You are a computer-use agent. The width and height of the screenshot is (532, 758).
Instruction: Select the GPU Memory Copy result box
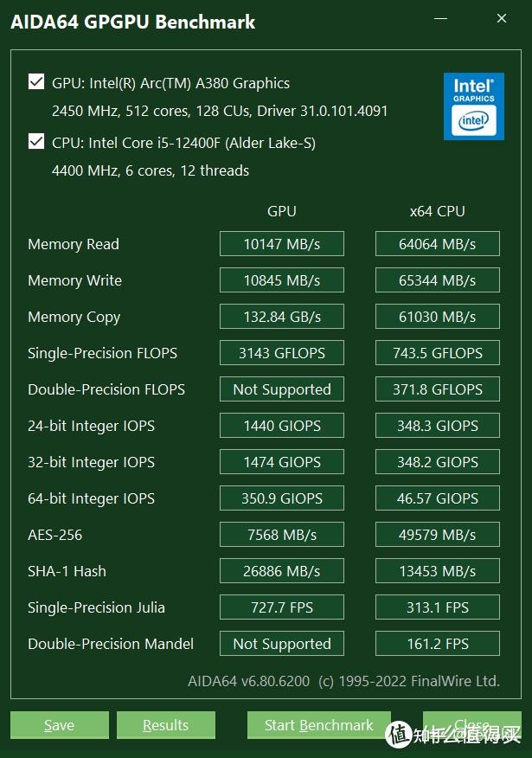pyautogui.click(x=281, y=317)
